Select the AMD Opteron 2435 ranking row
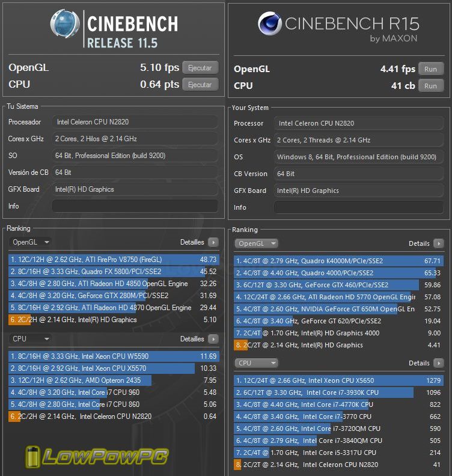This screenshot has width=452, height=476. (x=114, y=380)
